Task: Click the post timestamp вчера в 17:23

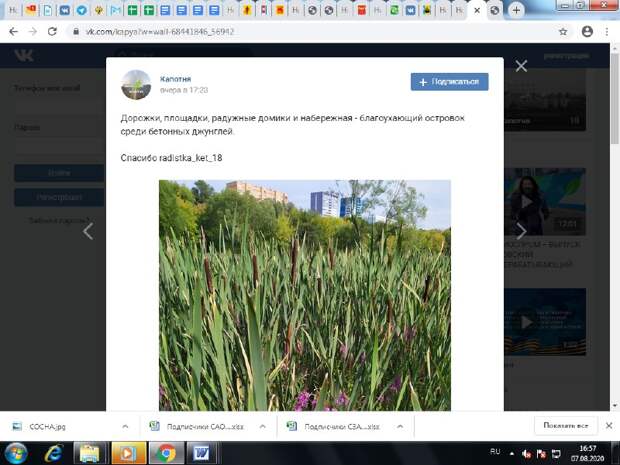Action: 184,90
